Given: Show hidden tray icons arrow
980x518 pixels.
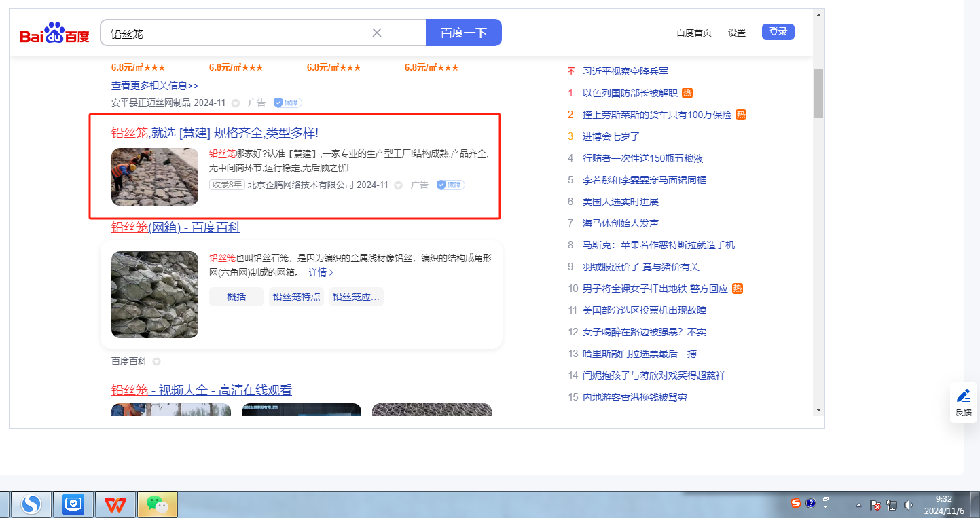Looking at the screenshot, I should point(858,505).
